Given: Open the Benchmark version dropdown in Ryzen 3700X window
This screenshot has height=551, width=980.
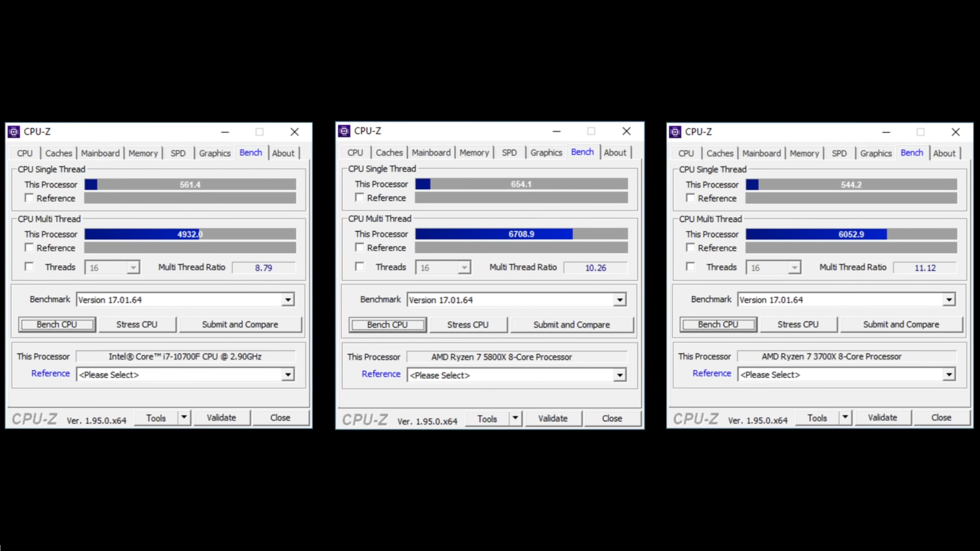Looking at the screenshot, I should pyautogui.click(x=949, y=300).
